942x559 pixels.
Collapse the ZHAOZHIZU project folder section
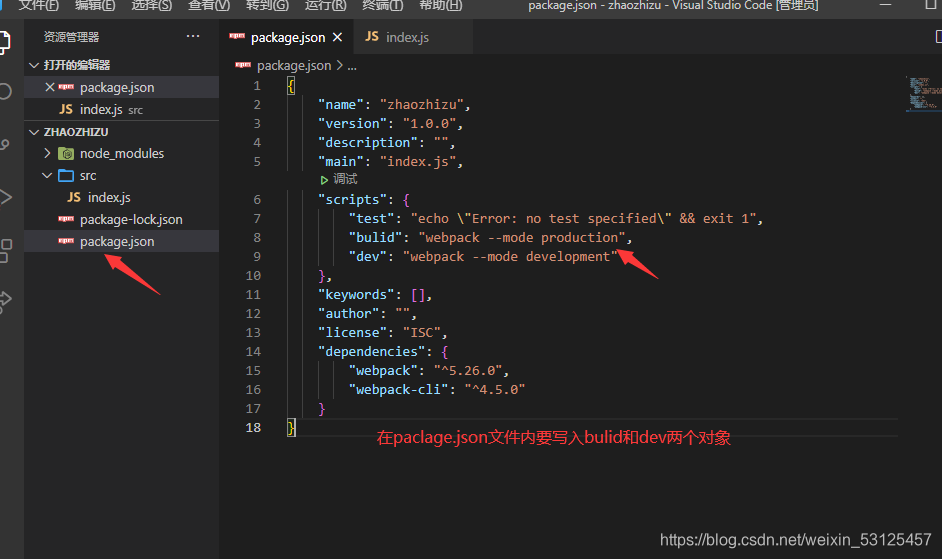point(34,132)
